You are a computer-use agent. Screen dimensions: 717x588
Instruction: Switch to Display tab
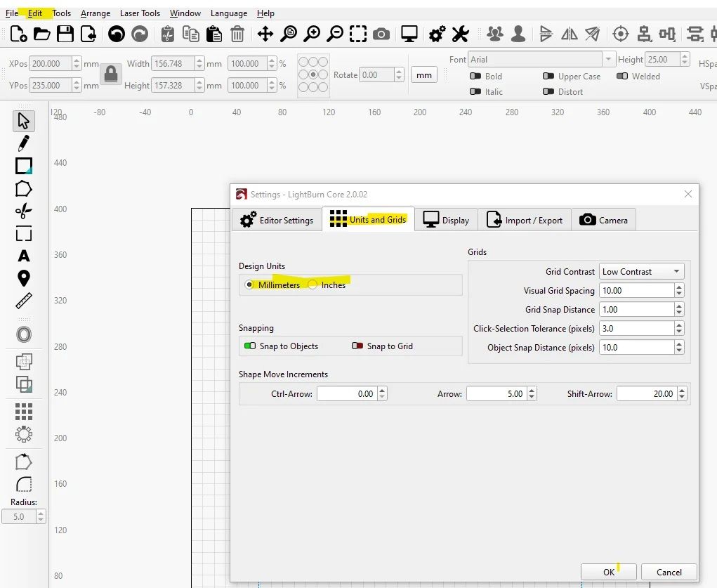(447, 220)
